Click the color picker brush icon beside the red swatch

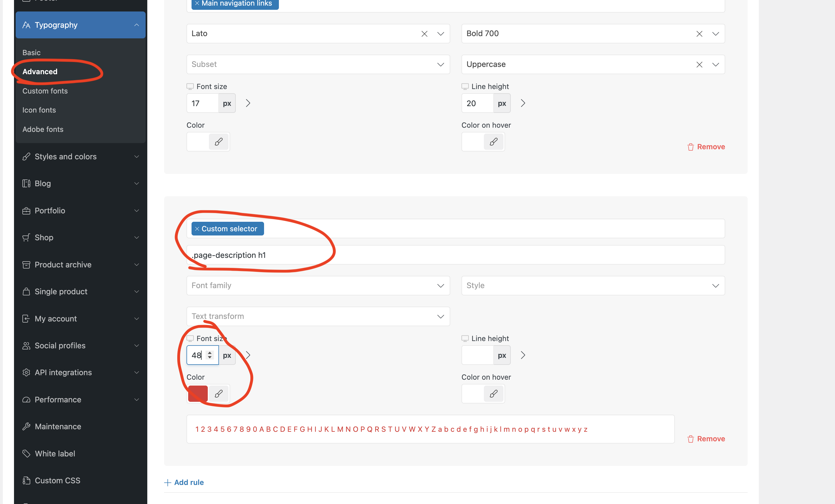(x=219, y=393)
